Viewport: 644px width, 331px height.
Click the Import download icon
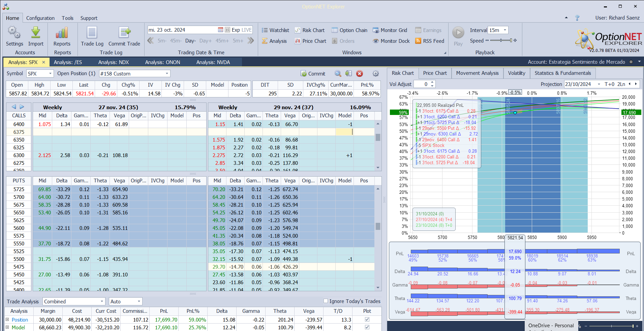(x=36, y=33)
